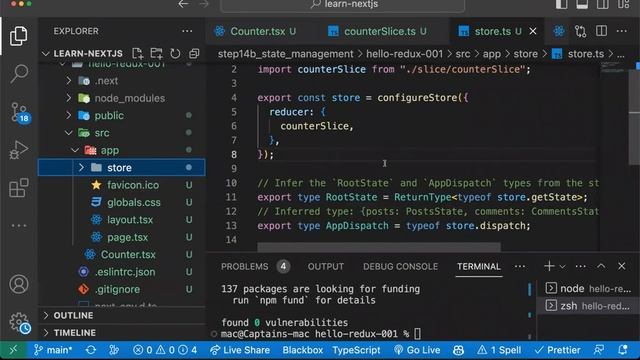Screen dimensions: 640x360
Task: Click the main branch in status bar
Action: [53, 350]
